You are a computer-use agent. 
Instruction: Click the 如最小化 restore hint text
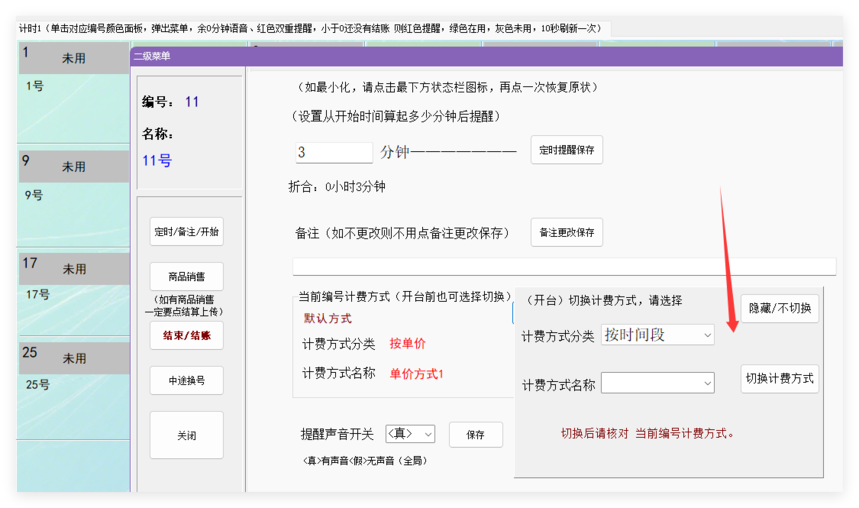446,87
